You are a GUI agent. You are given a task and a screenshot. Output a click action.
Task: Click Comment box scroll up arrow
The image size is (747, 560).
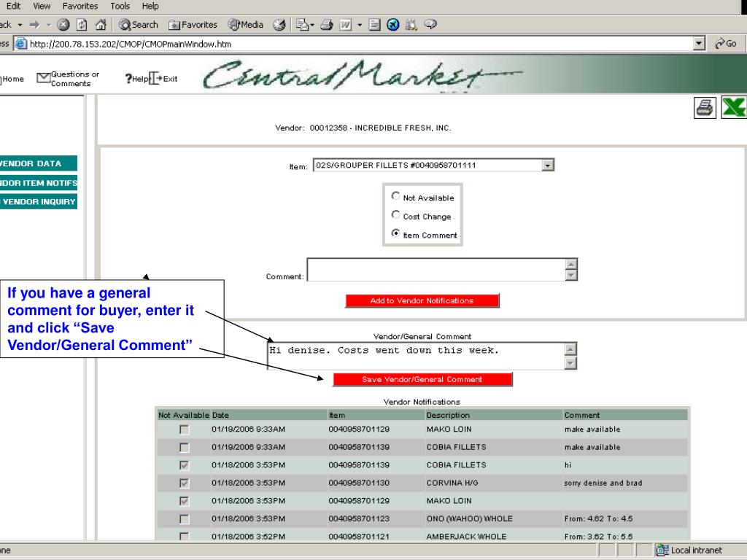tap(571, 264)
